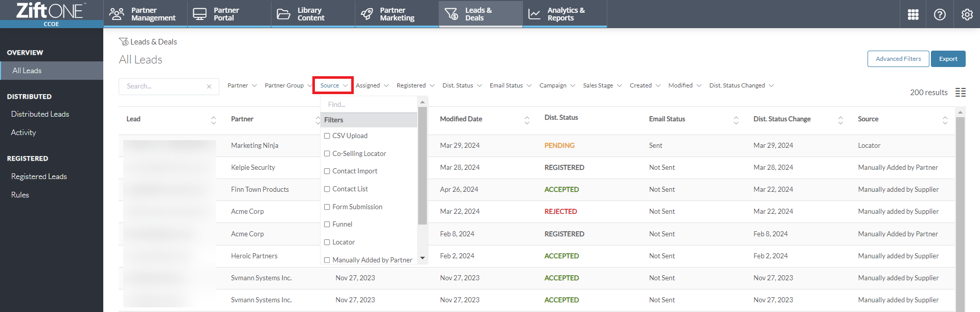Click the Export button
The height and width of the screenshot is (312, 980).
point(948,59)
